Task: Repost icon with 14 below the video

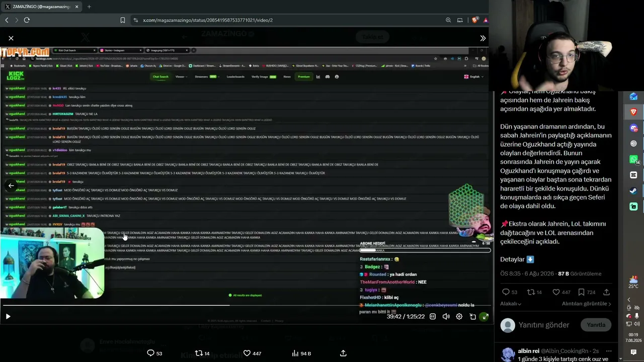Action: tap(199, 353)
